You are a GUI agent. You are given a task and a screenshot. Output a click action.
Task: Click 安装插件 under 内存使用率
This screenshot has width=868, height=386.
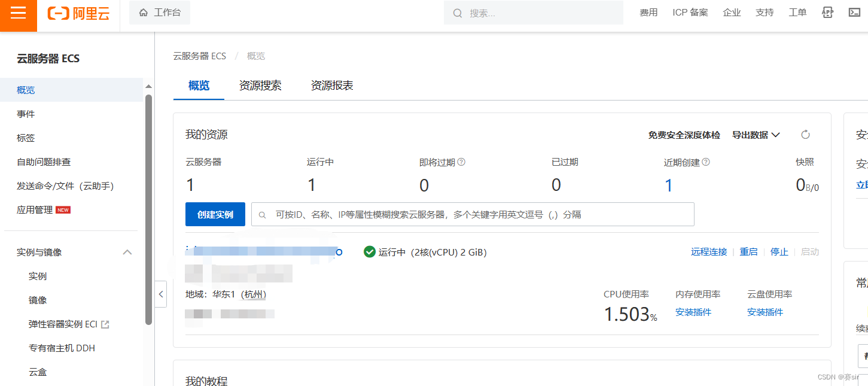pyautogui.click(x=693, y=312)
